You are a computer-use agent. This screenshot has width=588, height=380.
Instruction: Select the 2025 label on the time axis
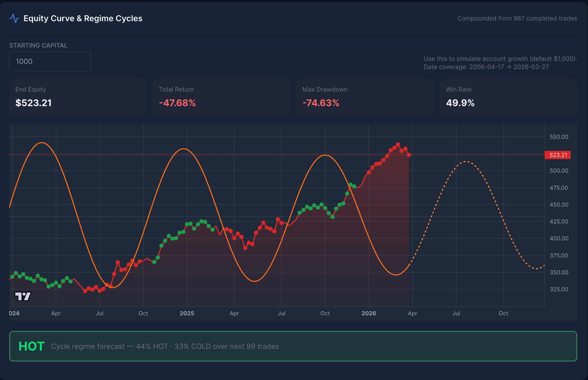point(187,313)
